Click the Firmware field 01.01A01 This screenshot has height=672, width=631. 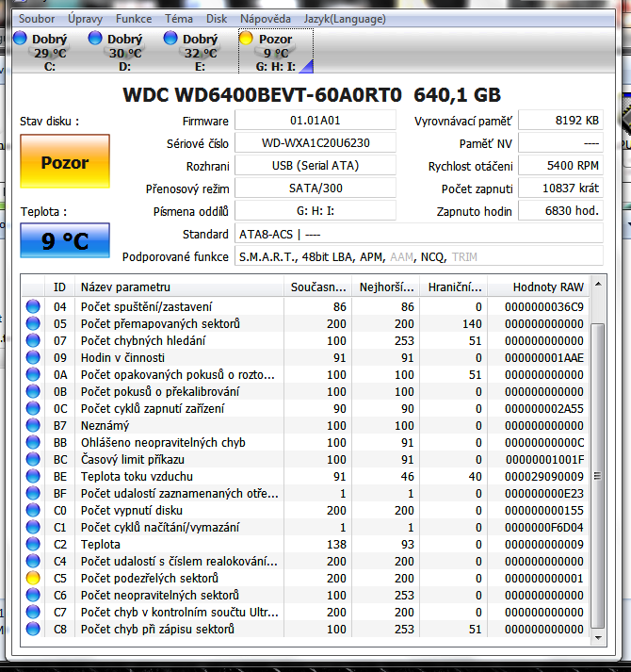coord(315,121)
